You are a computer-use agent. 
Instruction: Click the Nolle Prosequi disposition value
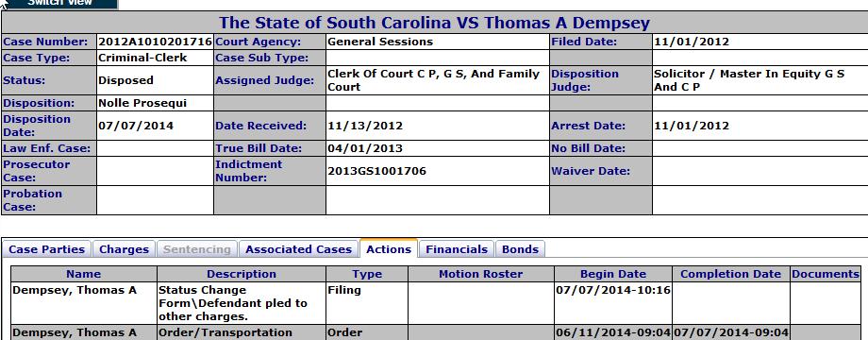142,103
